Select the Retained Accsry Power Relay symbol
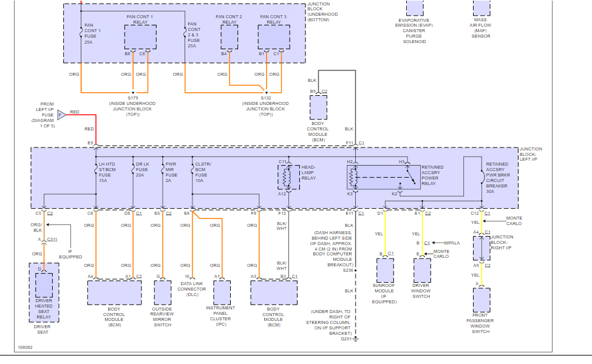The width and height of the screenshot is (592, 364). (384, 177)
